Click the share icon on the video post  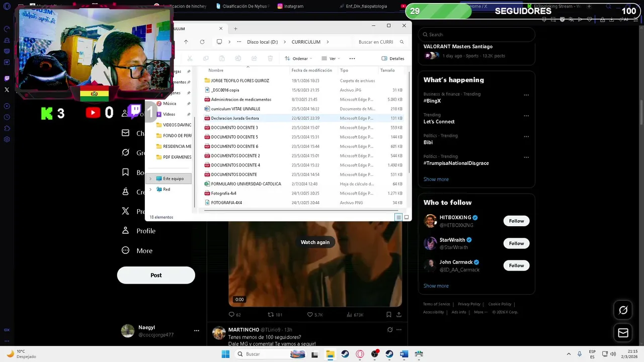[x=399, y=315]
